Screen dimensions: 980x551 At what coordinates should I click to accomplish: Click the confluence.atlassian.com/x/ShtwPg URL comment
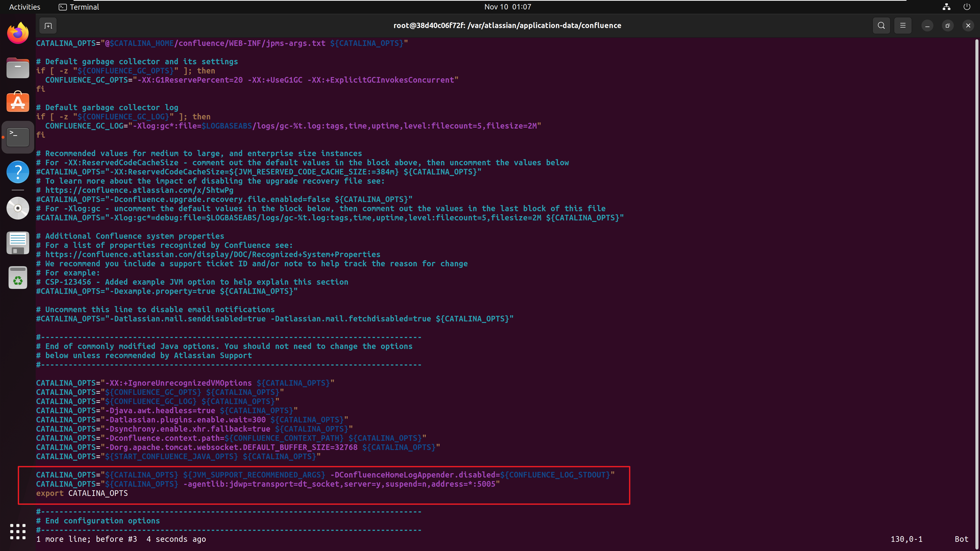(135, 190)
